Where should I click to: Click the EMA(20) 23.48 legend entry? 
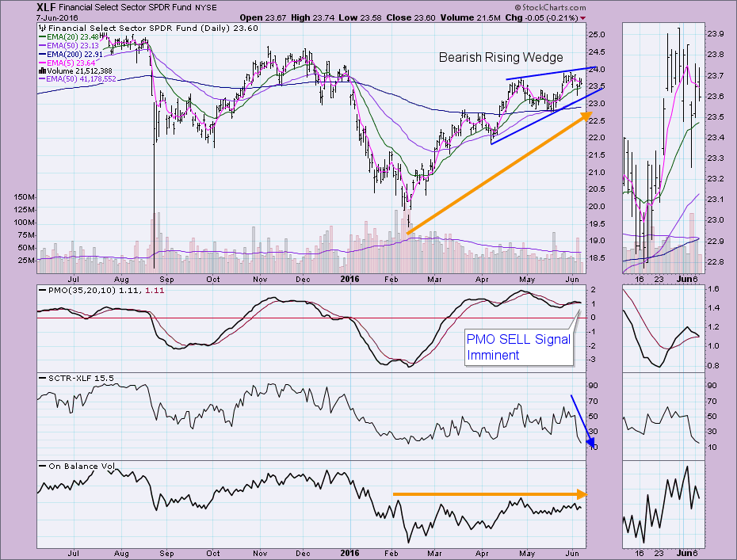click(x=70, y=37)
